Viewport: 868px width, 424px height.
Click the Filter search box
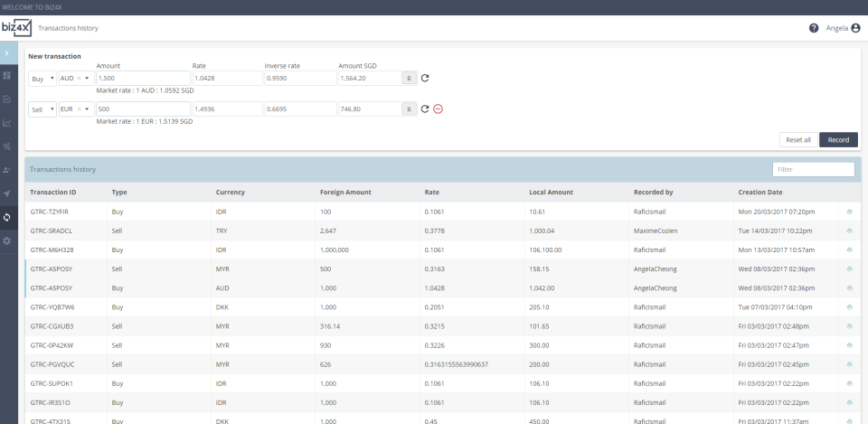tap(813, 169)
